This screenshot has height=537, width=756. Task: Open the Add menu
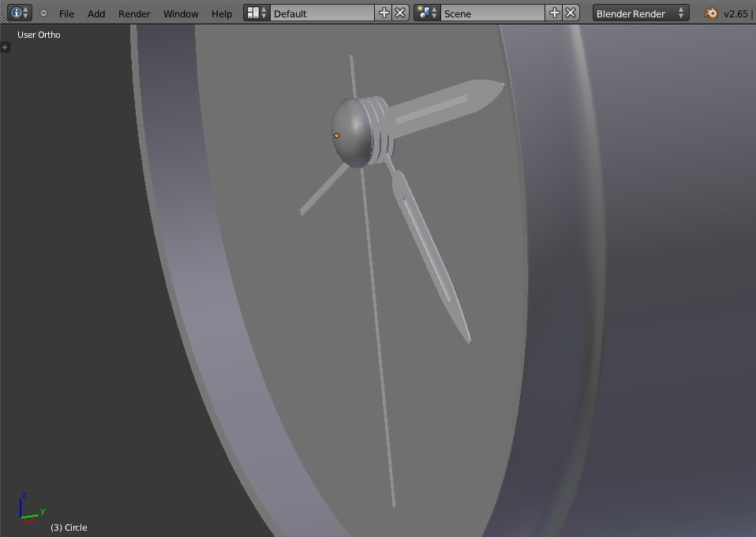coord(95,13)
